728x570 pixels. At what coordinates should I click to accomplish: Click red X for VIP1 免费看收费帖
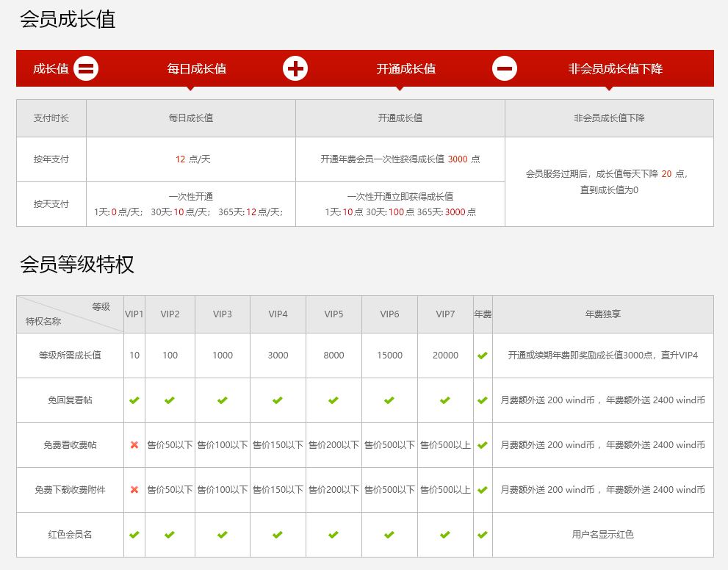(134, 444)
